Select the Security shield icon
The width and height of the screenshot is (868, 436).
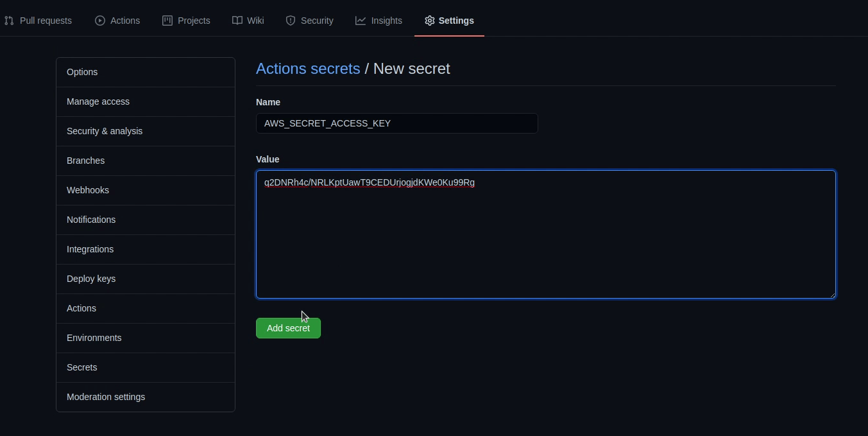(290, 20)
